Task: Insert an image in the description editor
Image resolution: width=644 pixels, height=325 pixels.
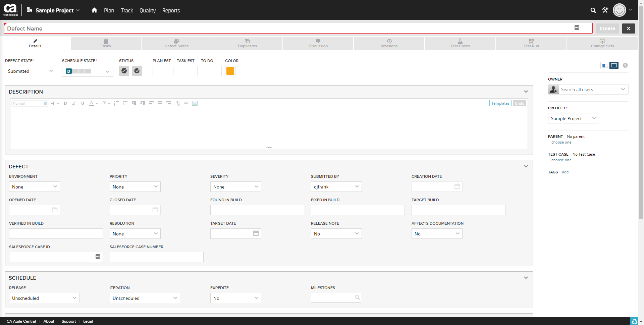Action: (195, 103)
